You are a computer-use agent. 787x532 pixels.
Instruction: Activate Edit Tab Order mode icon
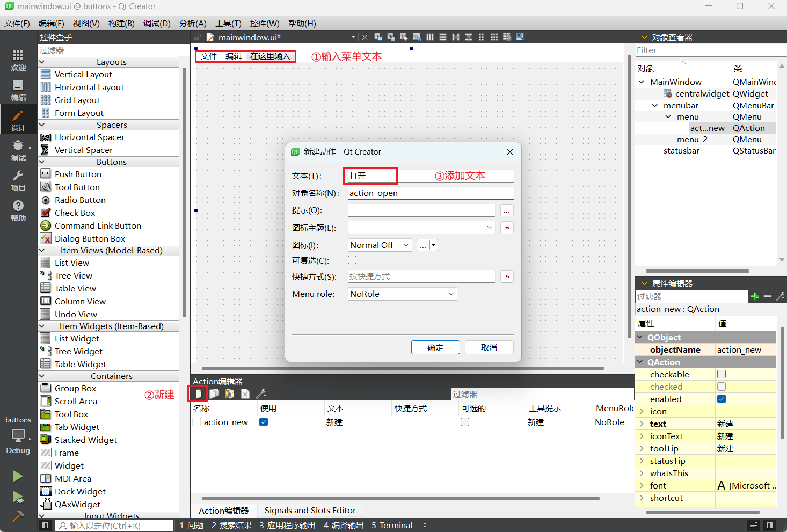coord(417,37)
